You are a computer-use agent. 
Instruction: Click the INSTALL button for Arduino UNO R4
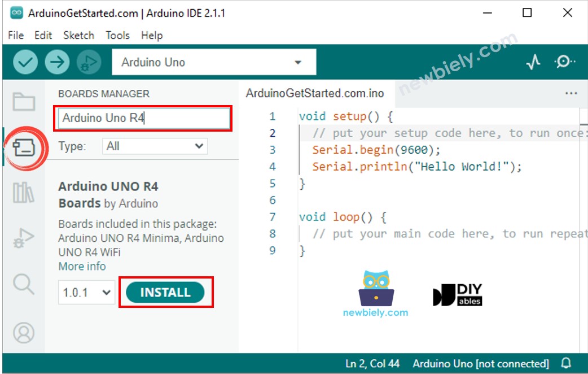(x=165, y=292)
